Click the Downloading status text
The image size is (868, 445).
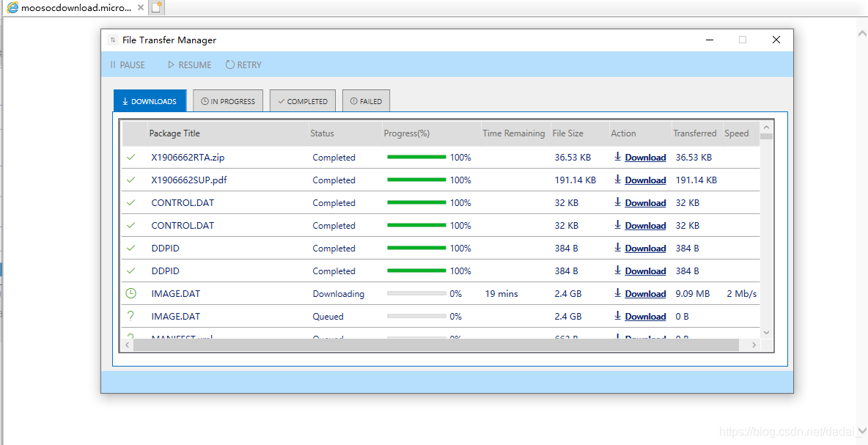click(338, 293)
